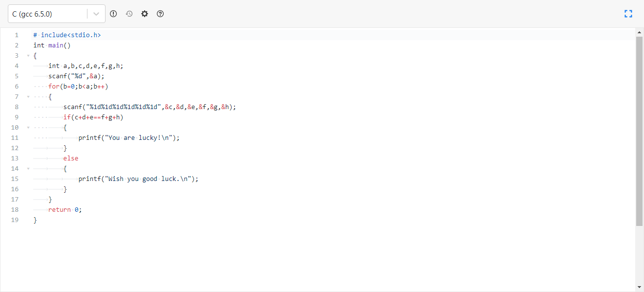Open the editor settings gear
Image resolution: width=644 pixels, height=292 pixels.
click(145, 14)
